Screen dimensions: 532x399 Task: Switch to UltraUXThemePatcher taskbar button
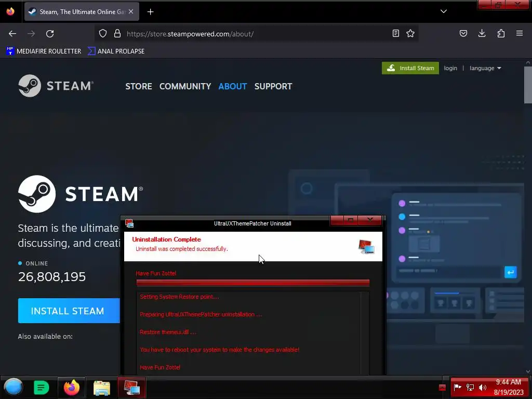(x=131, y=388)
